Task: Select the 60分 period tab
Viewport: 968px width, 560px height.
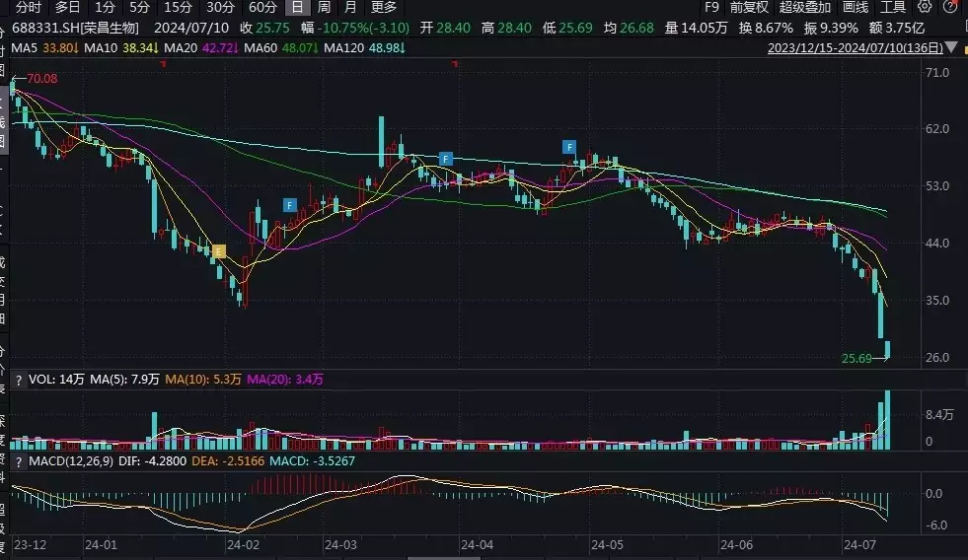Action: click(262, 8)
